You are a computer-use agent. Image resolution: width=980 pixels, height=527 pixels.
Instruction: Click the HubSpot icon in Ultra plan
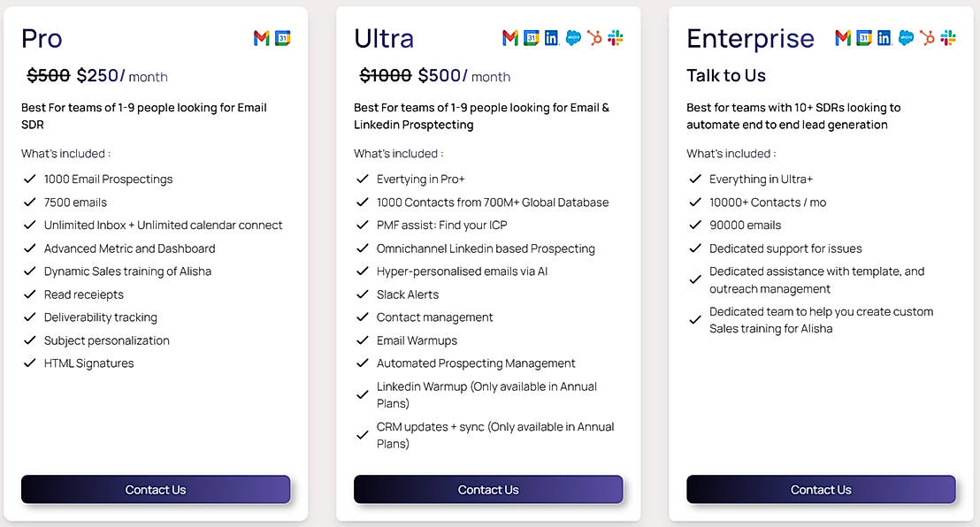point(594,38)
